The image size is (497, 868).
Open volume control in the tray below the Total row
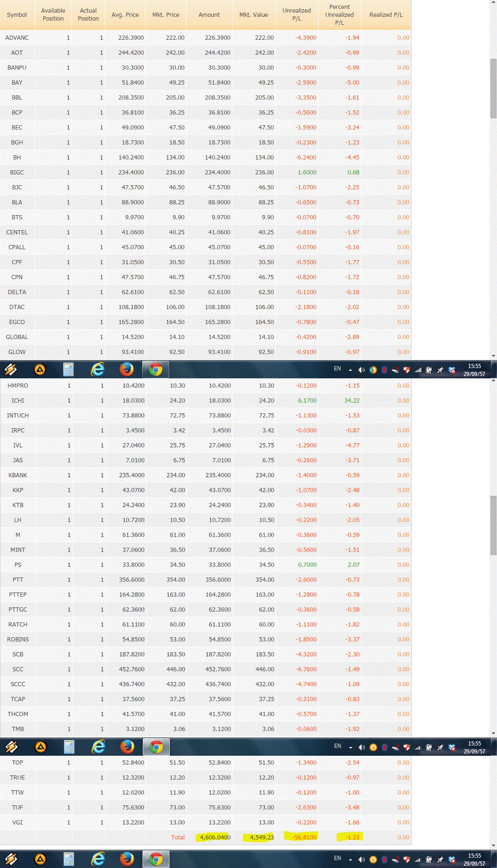coord(361,860)
